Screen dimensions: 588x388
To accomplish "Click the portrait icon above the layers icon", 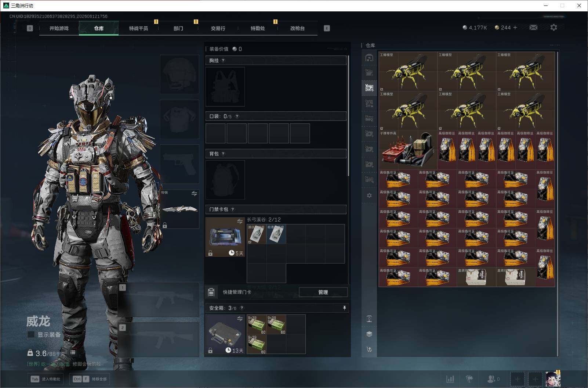I will 369,319.
